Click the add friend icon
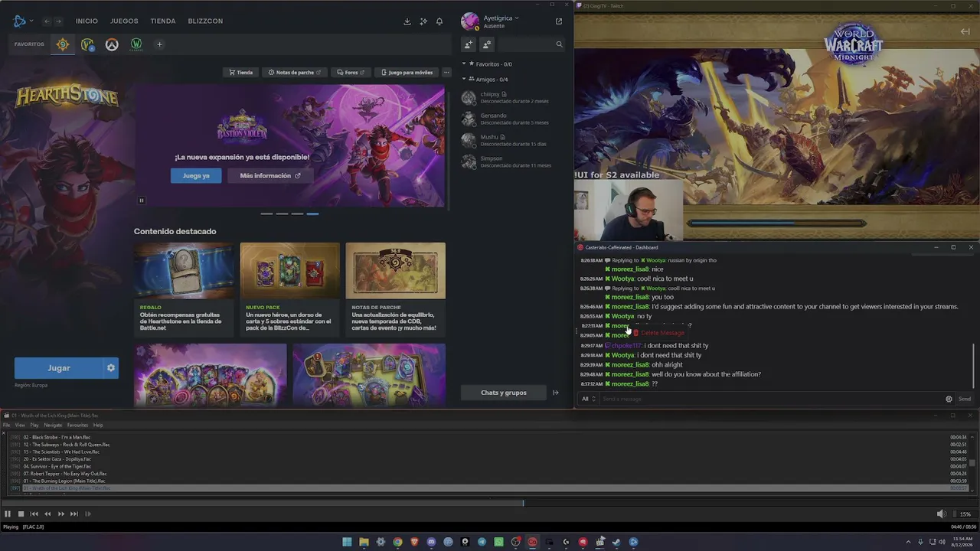The width and height of the screenshot is (980, 551). pos(469,44)
